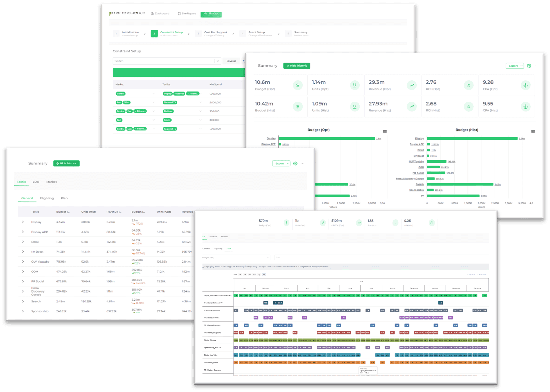The height and width of the screenshot is (392, 550).
Task: Go to Initialization step 1
Action: [126, 34]
